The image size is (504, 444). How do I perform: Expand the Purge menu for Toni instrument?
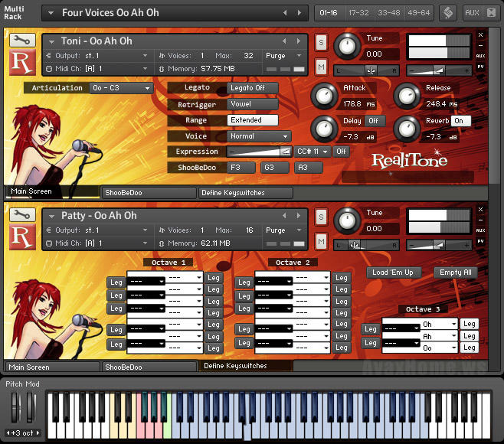[278, 56]
